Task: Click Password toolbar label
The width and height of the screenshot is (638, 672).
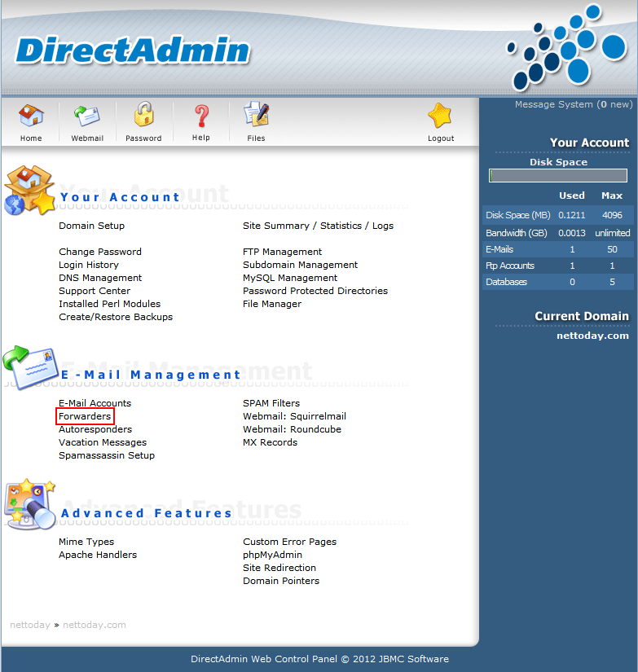Action: (x=143, y=138)
